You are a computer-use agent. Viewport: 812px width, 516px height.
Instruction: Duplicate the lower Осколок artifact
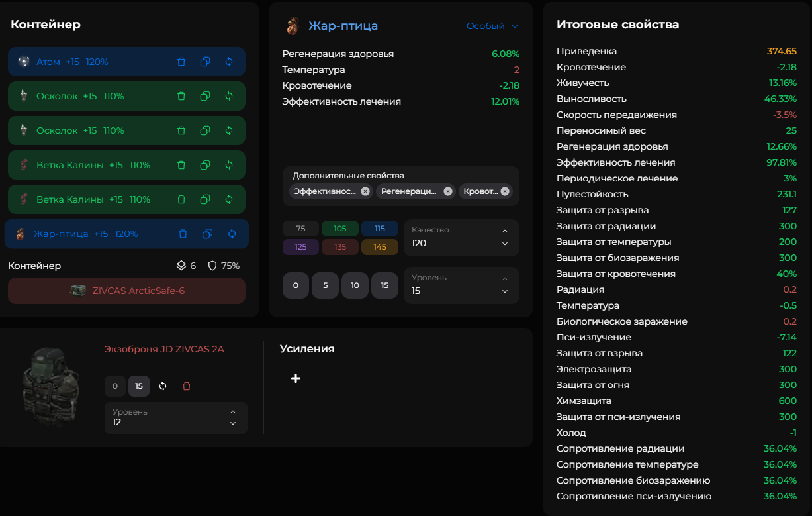click(x=205, y=130)
